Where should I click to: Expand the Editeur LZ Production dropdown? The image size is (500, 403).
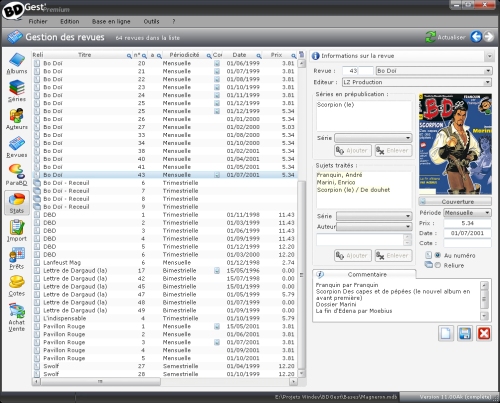pyautogui.click(x=488, y=82)
